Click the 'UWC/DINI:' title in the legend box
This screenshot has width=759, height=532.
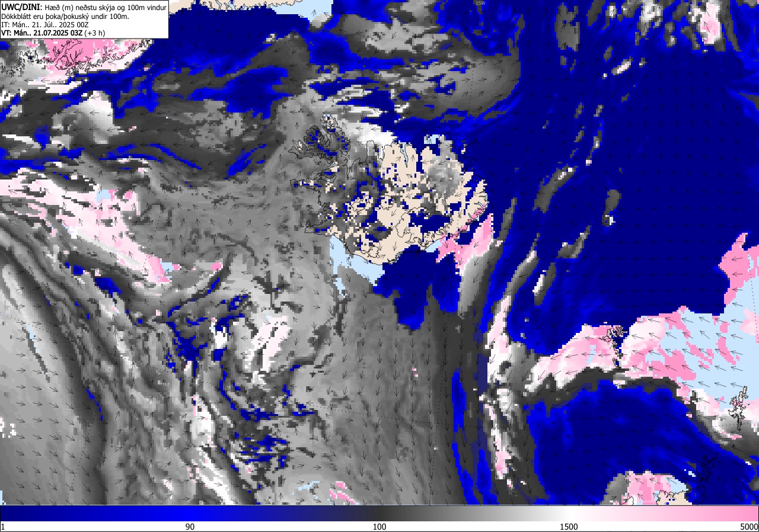tap(21, 7)
